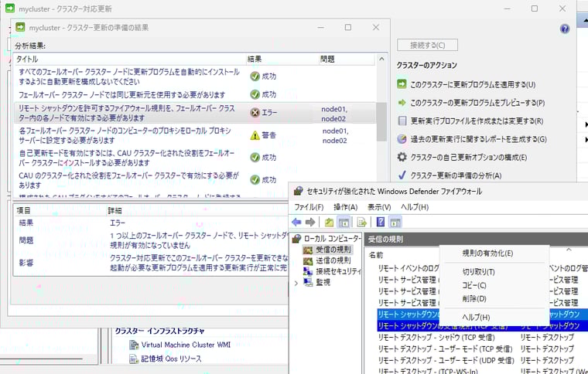The image size is (588, 374).
Task: Click the 送信の規則 tree icon
Action: point(308,260)
